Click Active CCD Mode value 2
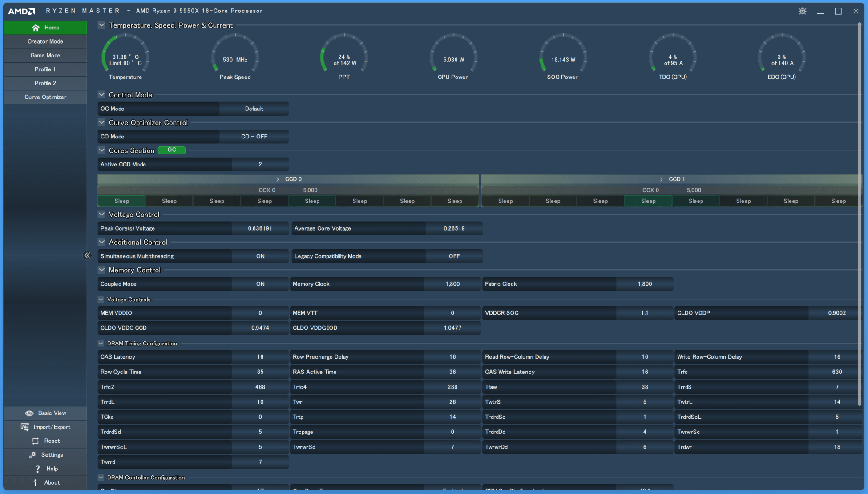 pos(260,165)
